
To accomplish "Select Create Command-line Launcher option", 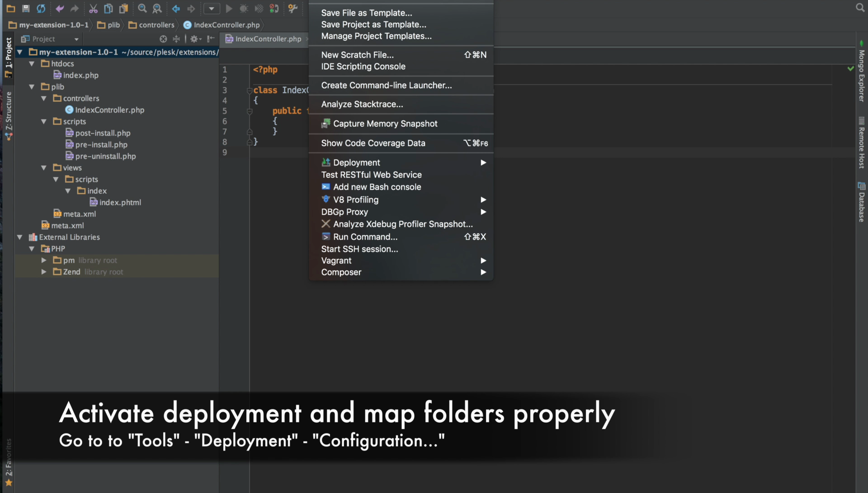I will click(386, 85).
